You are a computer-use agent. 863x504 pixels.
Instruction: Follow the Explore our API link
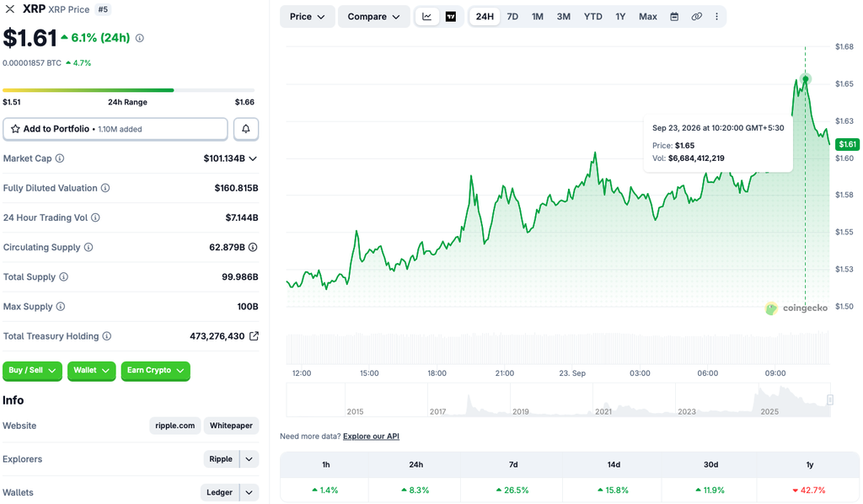pyautogui.click(x=371, y=437)
